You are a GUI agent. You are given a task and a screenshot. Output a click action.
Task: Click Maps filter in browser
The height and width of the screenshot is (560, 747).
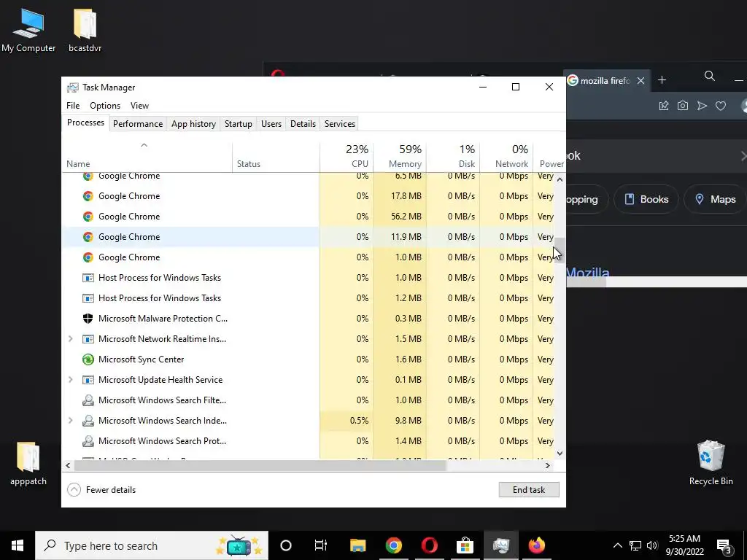[x=716, y=200]
